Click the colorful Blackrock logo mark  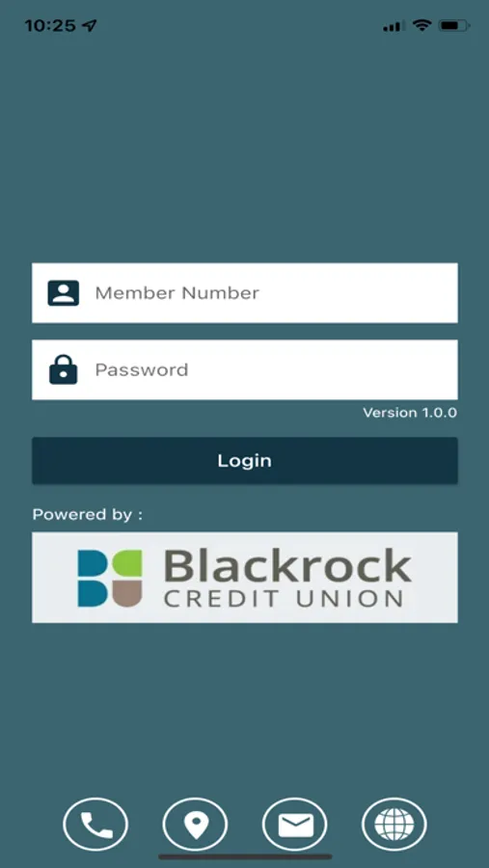[110, 578]
